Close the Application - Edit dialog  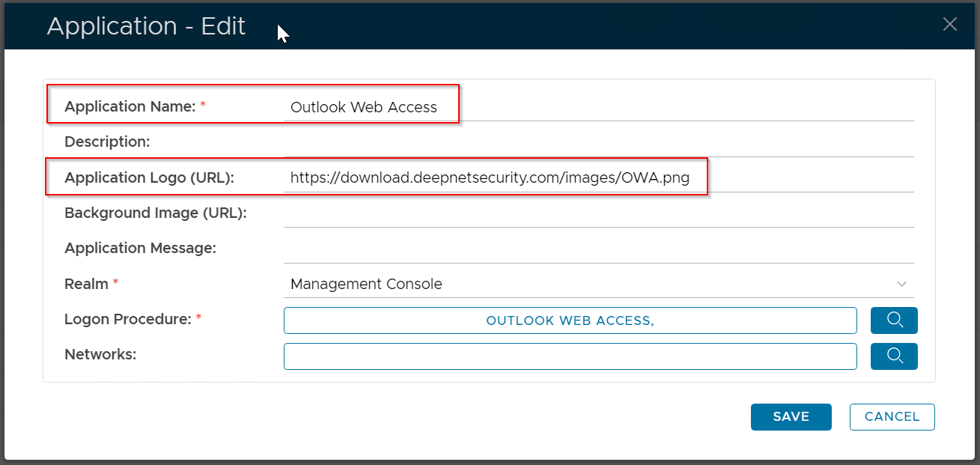pos(949,24)
